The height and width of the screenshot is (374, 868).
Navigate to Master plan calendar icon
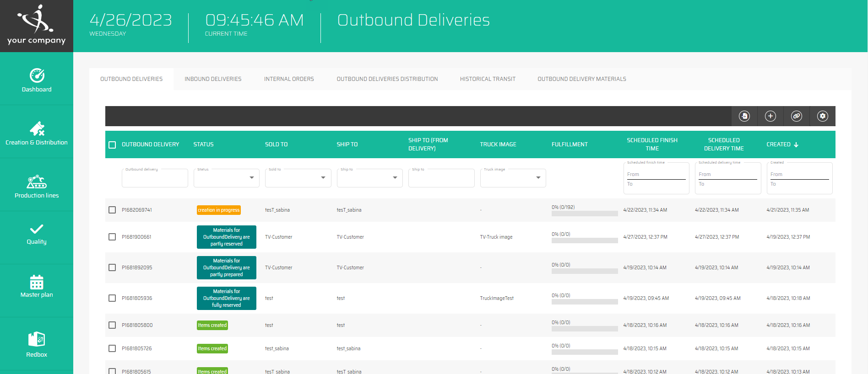[x=37, y=286]
